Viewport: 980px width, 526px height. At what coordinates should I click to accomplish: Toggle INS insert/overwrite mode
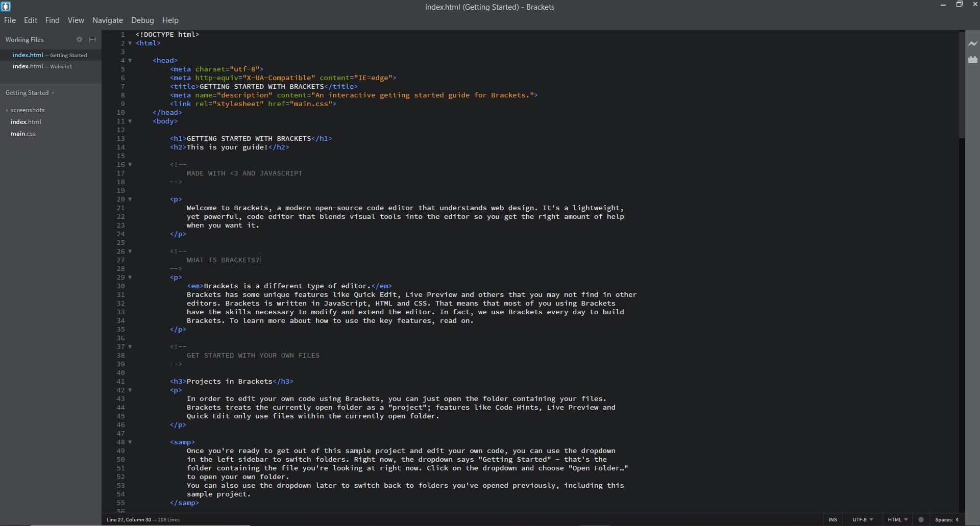click(x=833, y=520)
